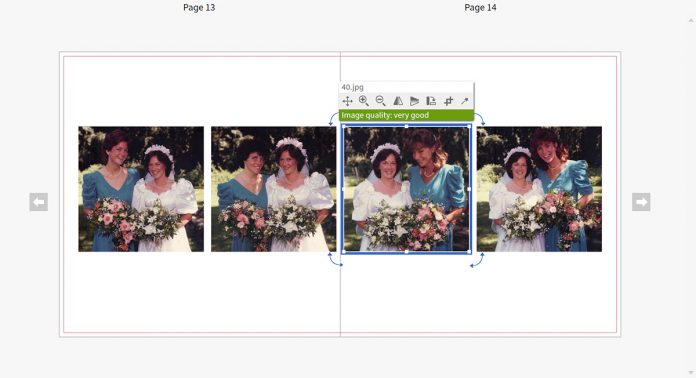Click the top-center resize handle of selected photo
Viewport: 696px width, 378px height.
click(407, 126)
